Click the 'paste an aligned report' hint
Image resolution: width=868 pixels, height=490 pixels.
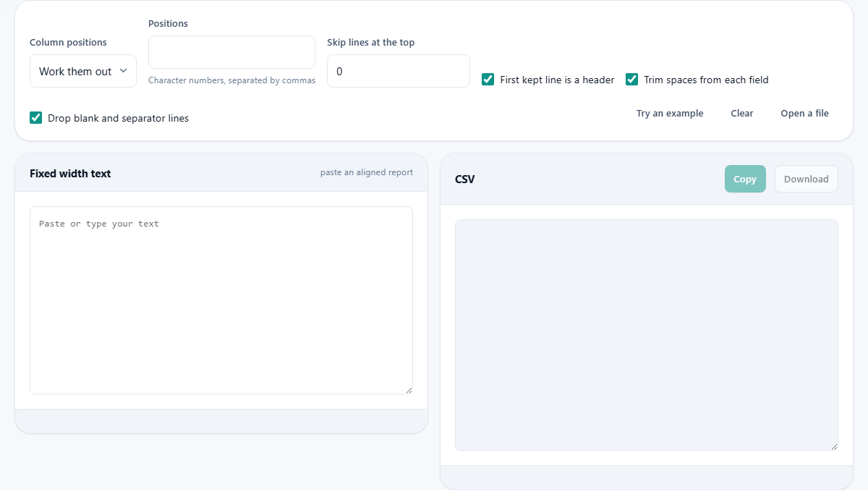[367, 172]
